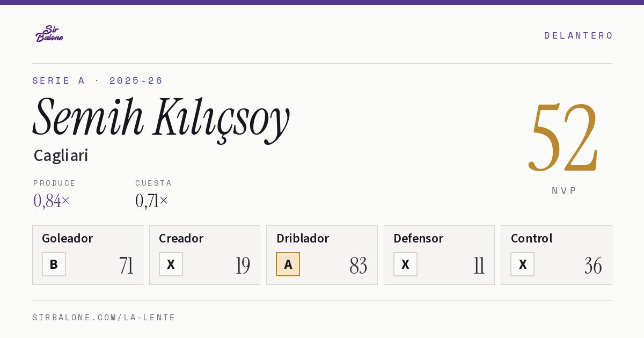This screenshot has height=338, width=644.
Task: Click the DELANTERO position label
Action: click(579, 35)
